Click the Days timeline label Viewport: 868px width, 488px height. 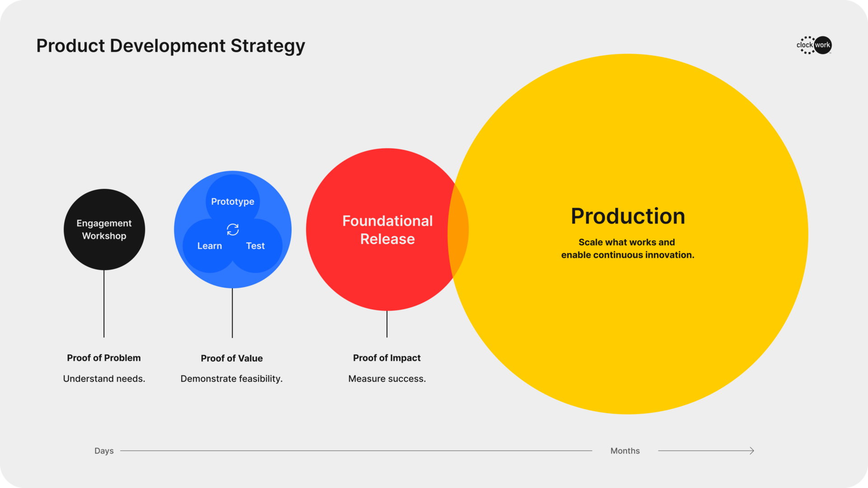tap(104, 451)
